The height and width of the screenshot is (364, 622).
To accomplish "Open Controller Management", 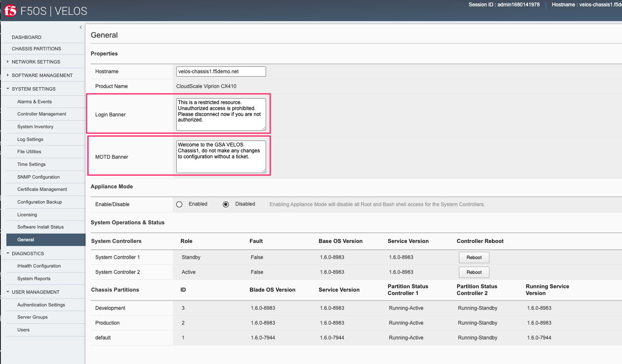I will [42, 114].
